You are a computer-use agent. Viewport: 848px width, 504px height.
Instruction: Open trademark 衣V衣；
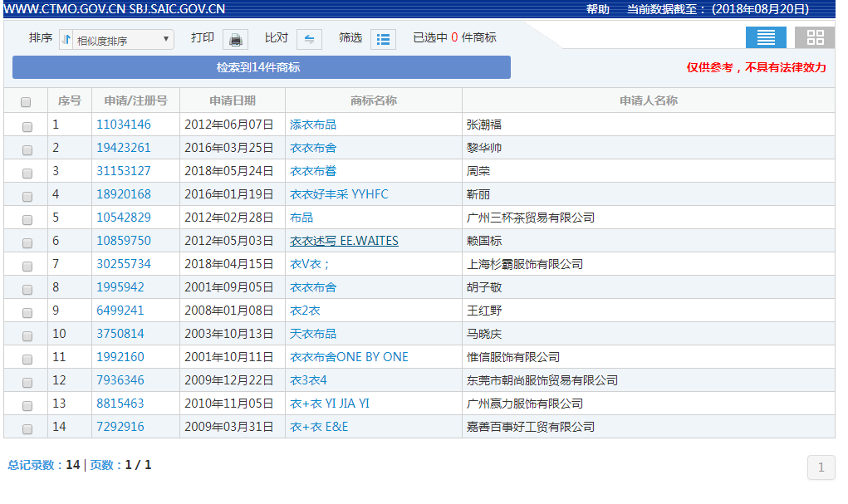309,264
